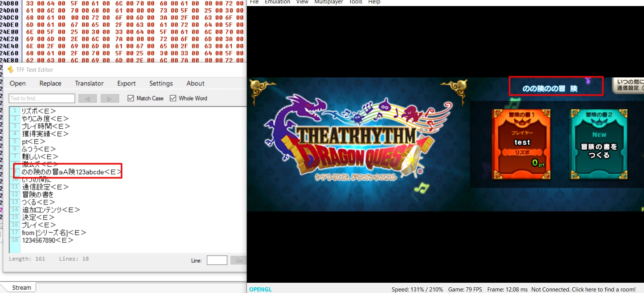Viewport: 644px width, 293px height.
Task: Open the emulator Help menu
Action: (374, 2)
